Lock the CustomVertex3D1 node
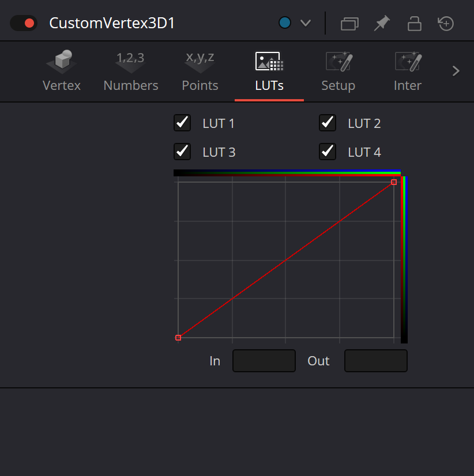Image resolution: width=474 pixels, height=476 pixels. coord(414,24)
